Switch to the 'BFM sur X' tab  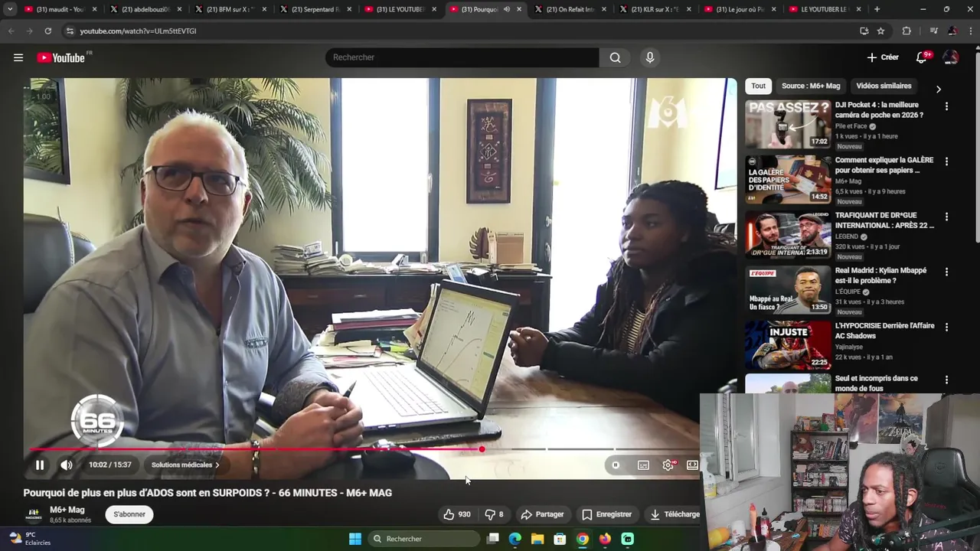tap(230, 9)
